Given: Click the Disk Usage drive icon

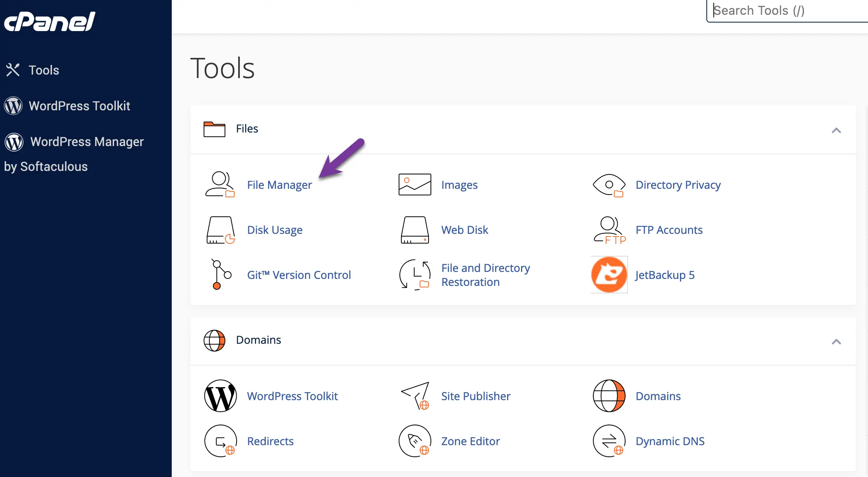Looking at the screenshot, I should [x=220, y=230].
